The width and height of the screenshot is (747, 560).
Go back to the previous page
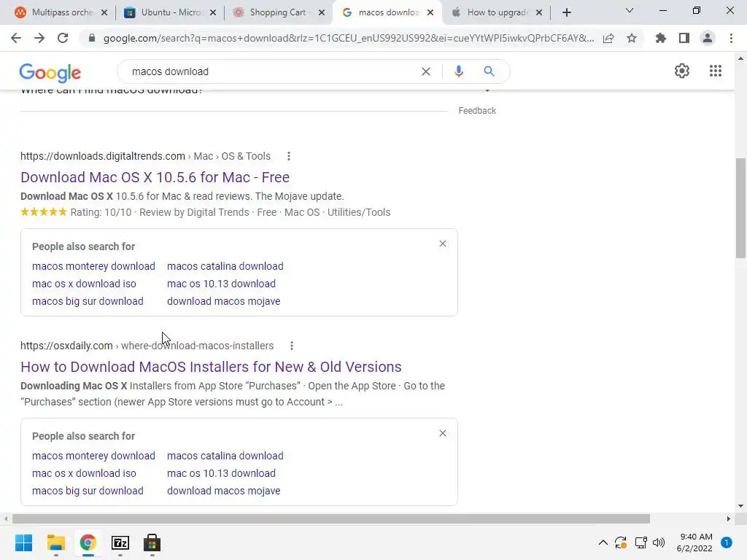pos(16,38)
